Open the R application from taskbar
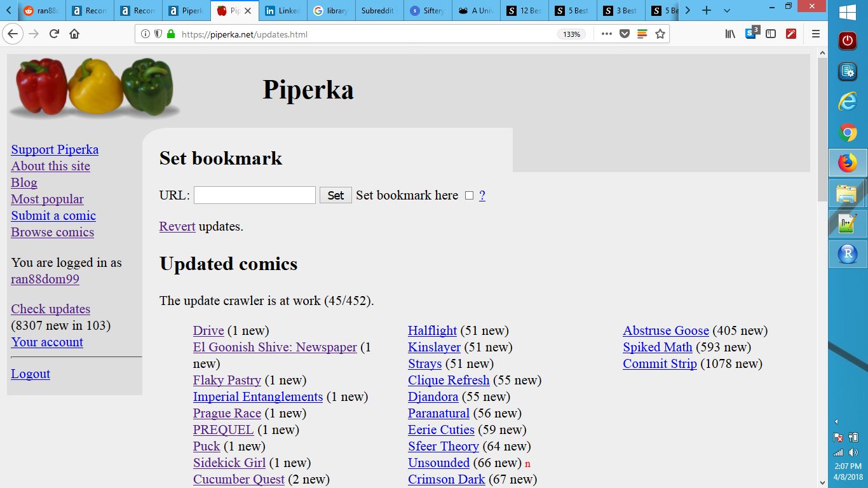This screenshot has width=868, height=488. 848,254
